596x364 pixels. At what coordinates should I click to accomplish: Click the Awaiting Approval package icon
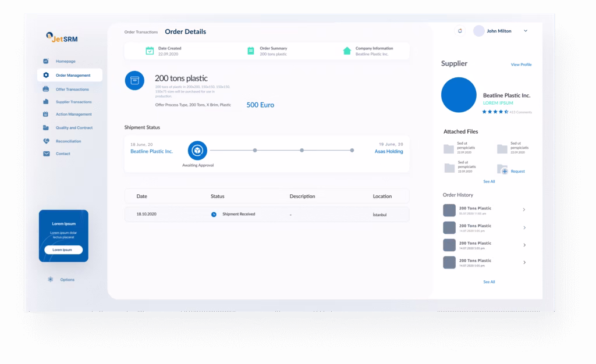pyautogui.click(x=197, y=151)
